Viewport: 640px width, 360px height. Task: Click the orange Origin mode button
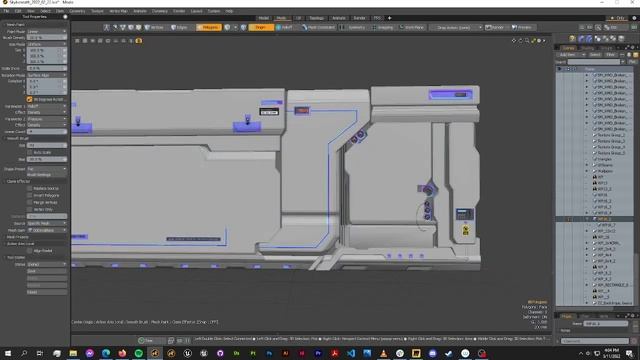tap(261, 27)
